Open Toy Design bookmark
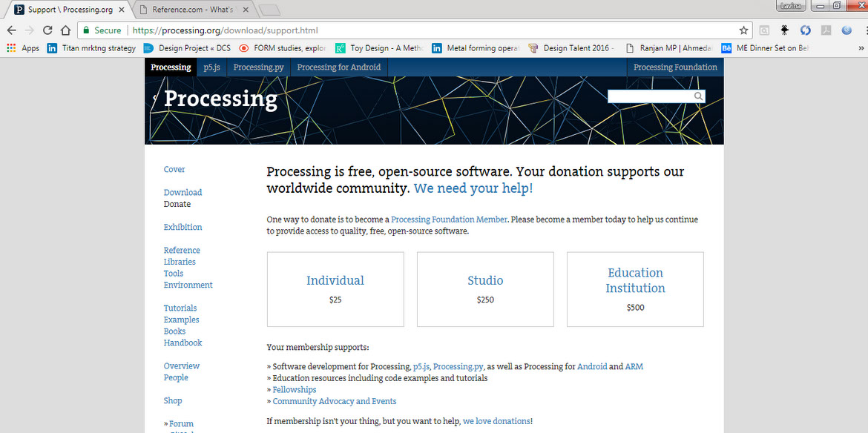Image resolution: width=868 pixels, height=433 pixels. tap(380, 48)
